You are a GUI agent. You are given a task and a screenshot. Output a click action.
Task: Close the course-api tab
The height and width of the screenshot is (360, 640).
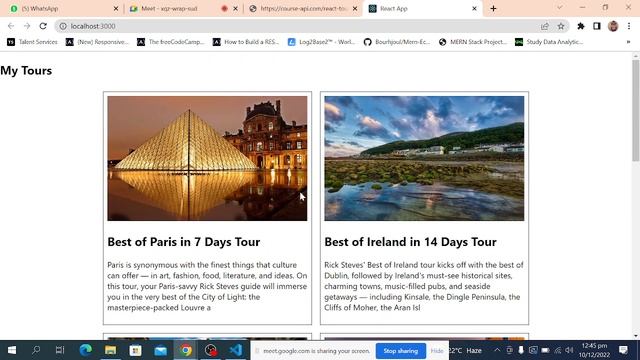(355, 8)
